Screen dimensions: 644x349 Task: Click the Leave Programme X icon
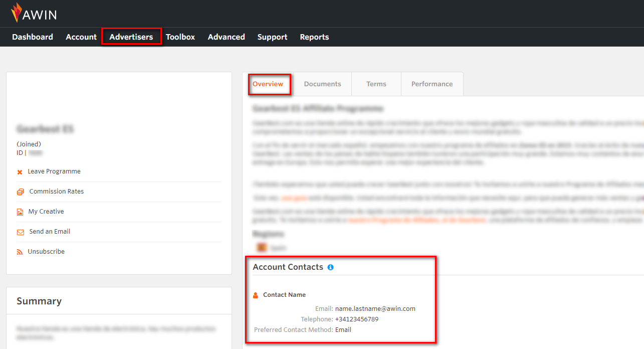click(x=19, y=171)
